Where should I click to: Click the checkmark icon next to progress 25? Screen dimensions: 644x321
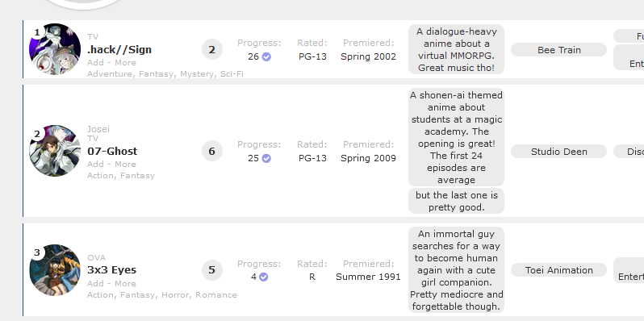coord(266,158)
